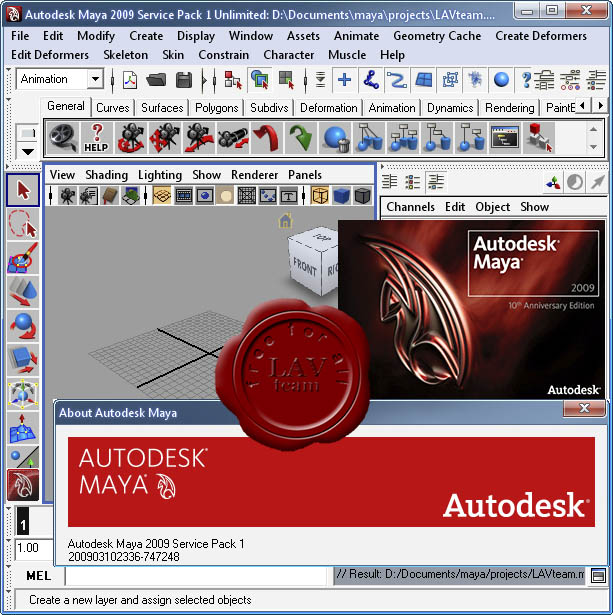Pick the Move tool with cone icon
The width and height of the screenshot is (613, 615).
[23, 292]
